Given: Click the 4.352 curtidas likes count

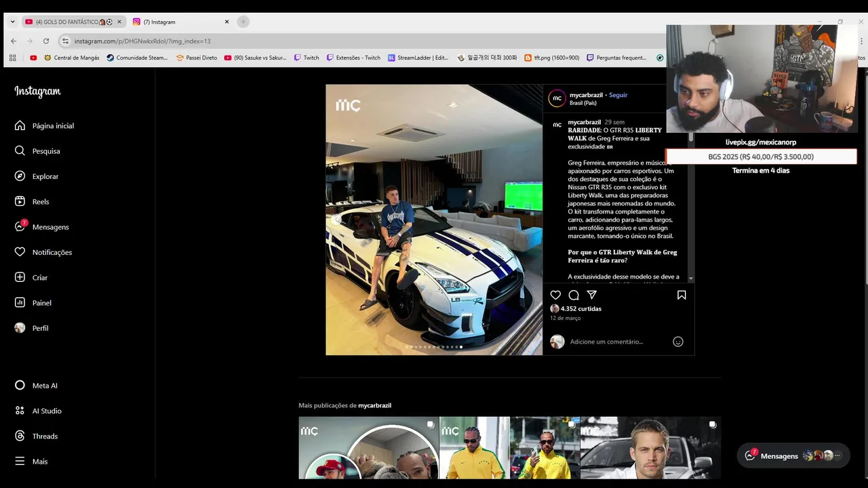Looking at the screenshot, I should point(581,308).
